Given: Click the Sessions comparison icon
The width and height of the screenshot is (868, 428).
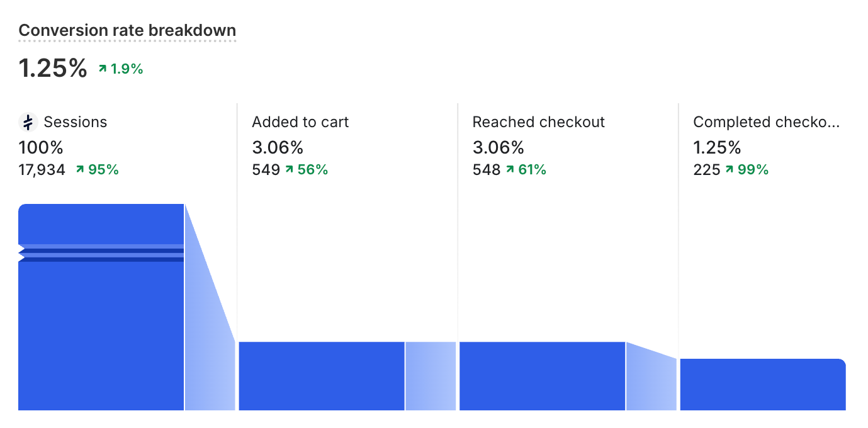Looking at the screenshot, I should 28,122.
